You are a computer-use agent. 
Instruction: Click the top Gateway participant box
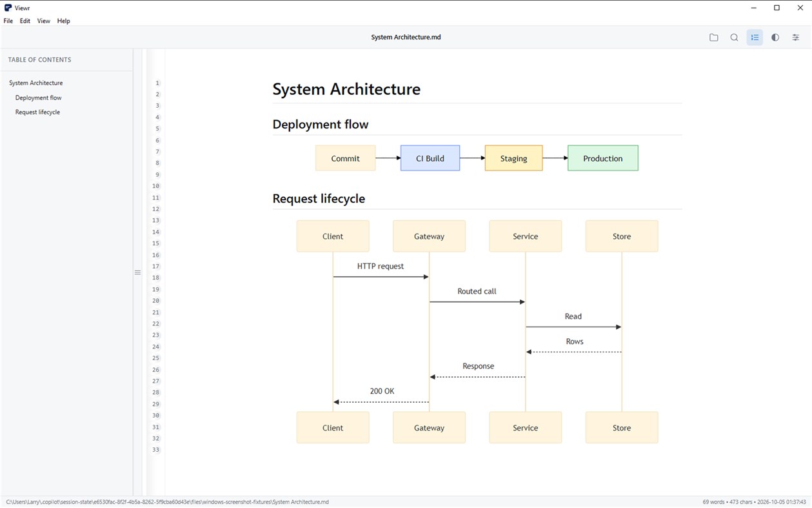429,236
